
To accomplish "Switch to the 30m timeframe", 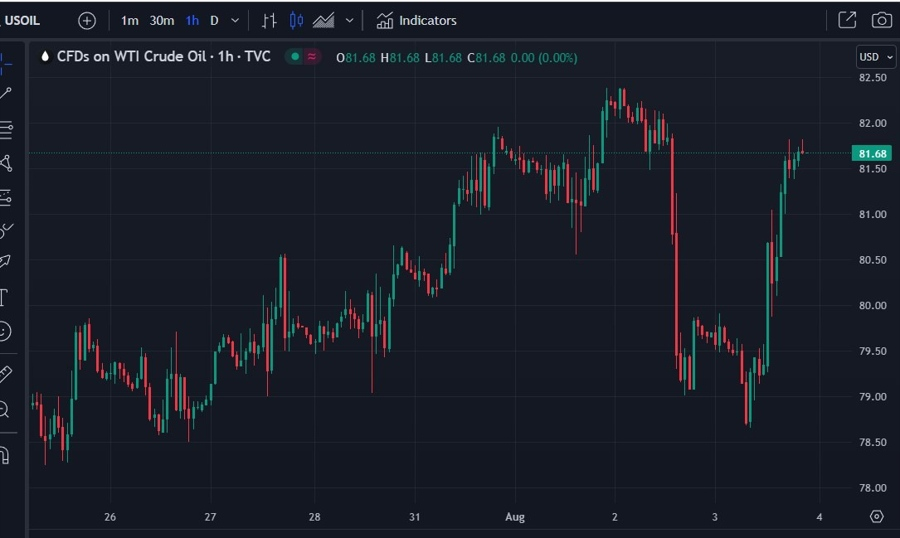I will pos(162,20).
